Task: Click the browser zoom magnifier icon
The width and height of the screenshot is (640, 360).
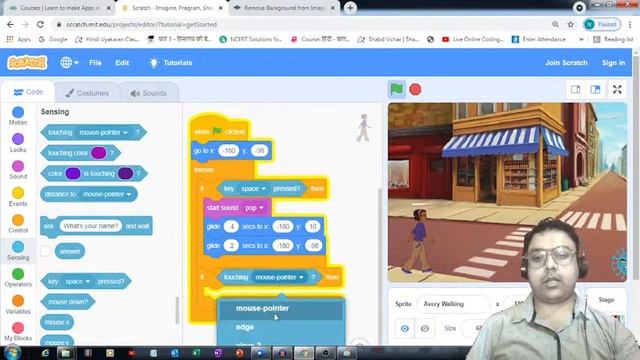Action: (555, 24)
